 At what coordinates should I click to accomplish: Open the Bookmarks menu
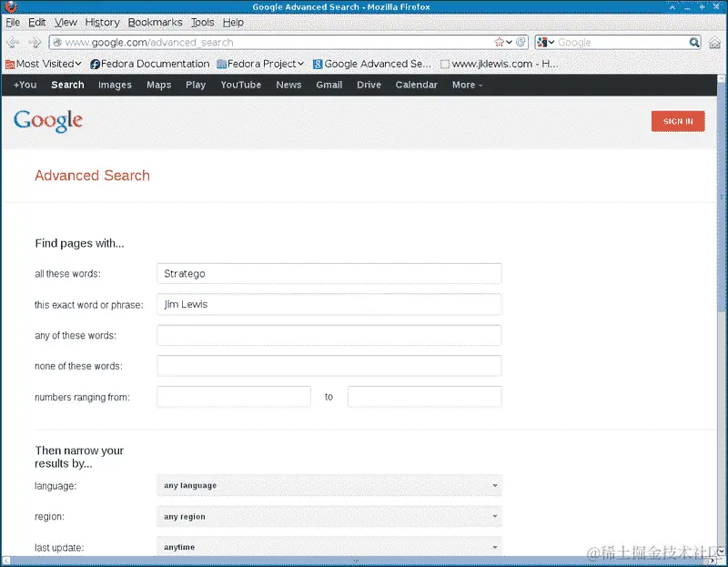pos(155,22)
